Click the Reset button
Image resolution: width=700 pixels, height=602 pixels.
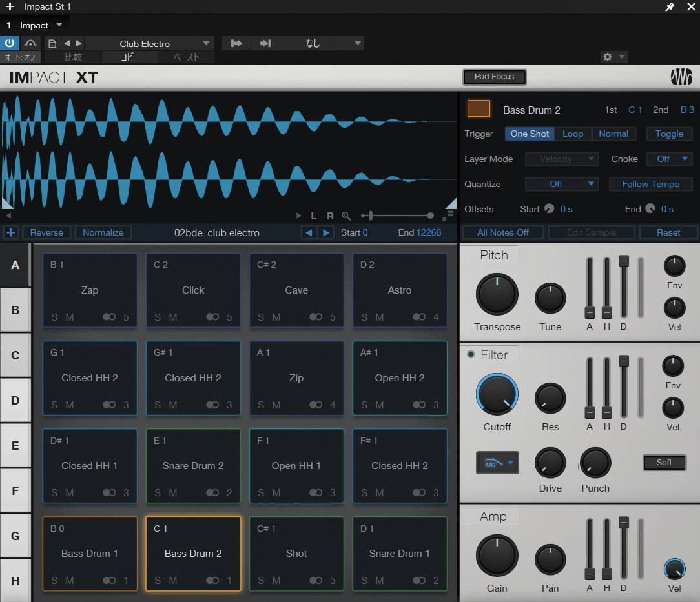pyautogui.click(x=668, y=232)
